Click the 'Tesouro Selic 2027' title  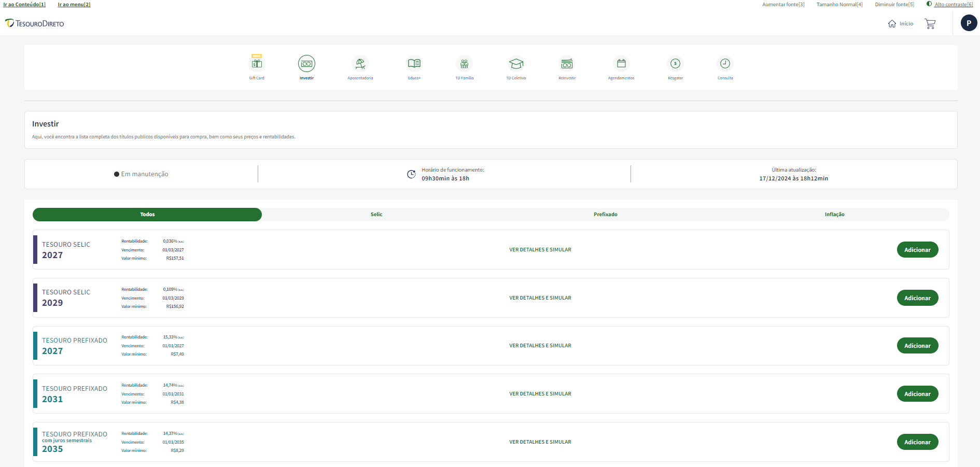point(66,250)
